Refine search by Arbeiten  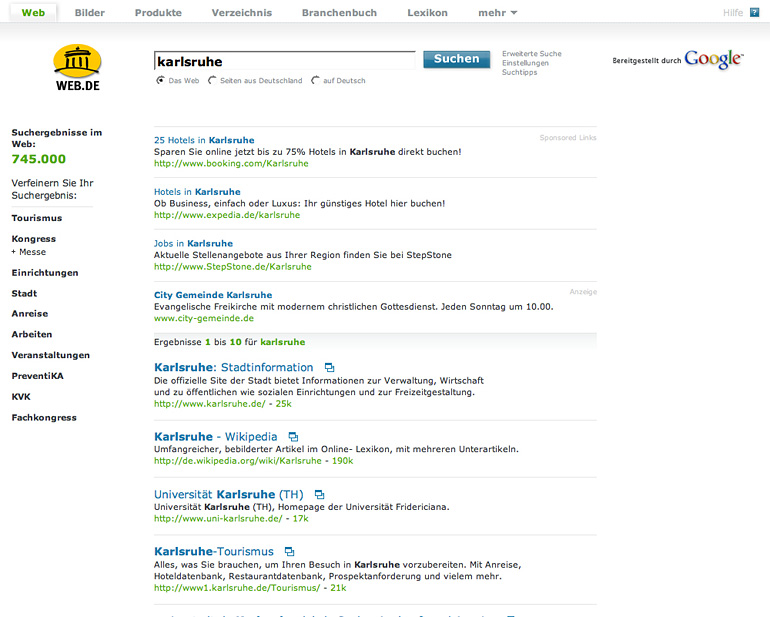click(31, 334)
